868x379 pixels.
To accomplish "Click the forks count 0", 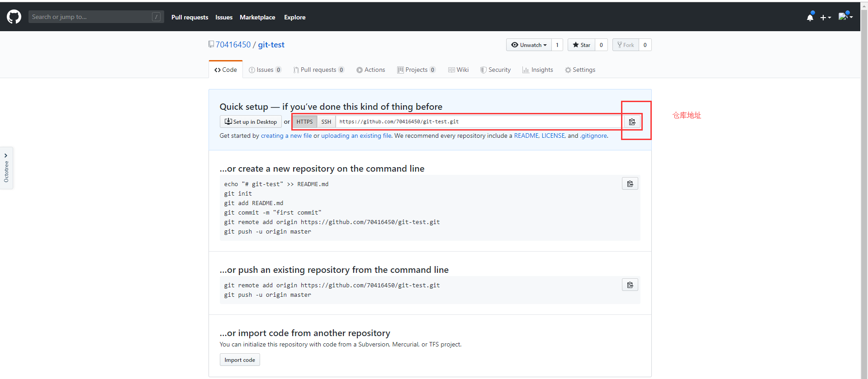I will point(645,45).
